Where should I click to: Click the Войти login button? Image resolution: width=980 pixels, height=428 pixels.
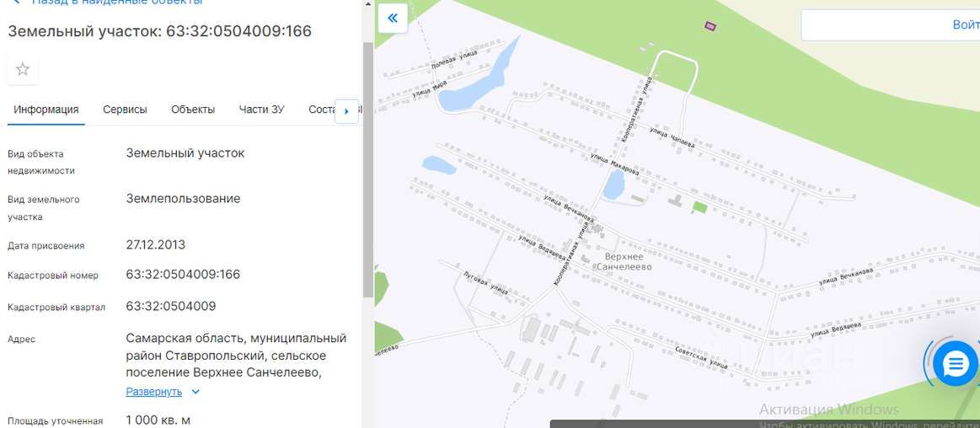pos(966,24)
